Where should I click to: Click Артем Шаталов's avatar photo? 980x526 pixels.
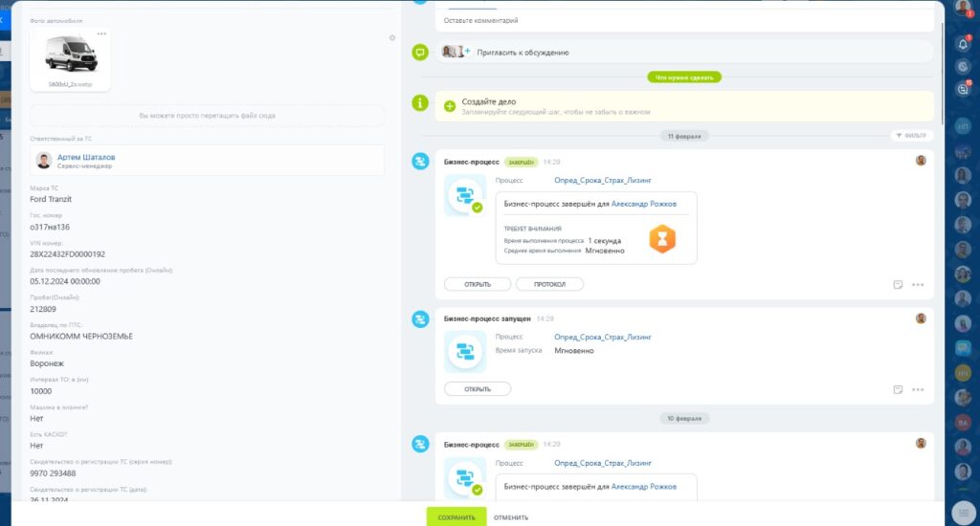[44, 161]
